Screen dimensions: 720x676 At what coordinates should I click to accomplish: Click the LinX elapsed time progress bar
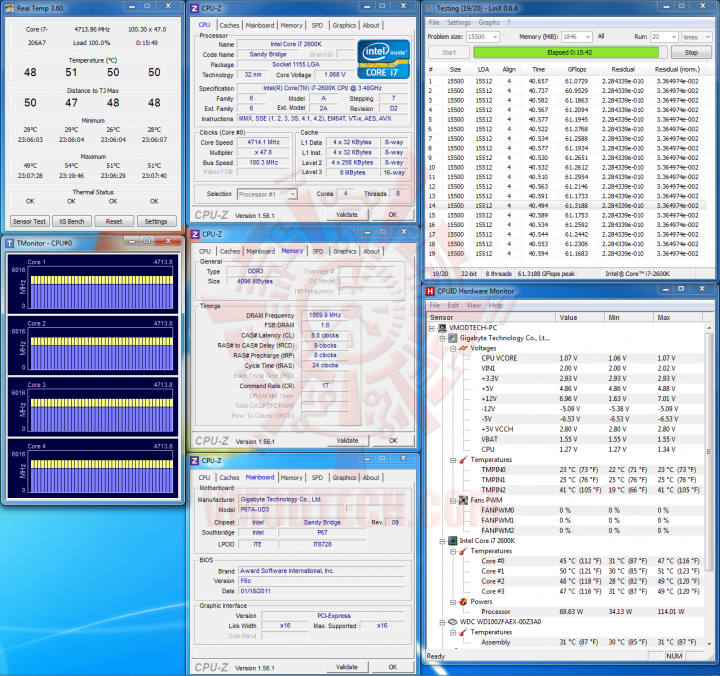(570, 52)
